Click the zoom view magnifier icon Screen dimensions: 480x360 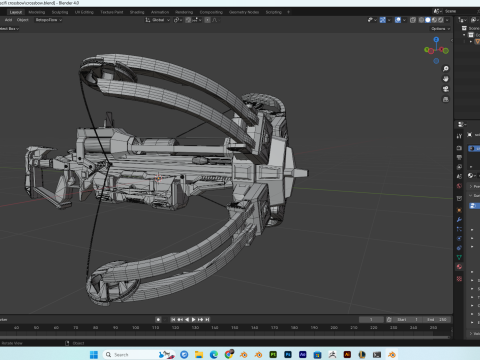coord(446,69)
